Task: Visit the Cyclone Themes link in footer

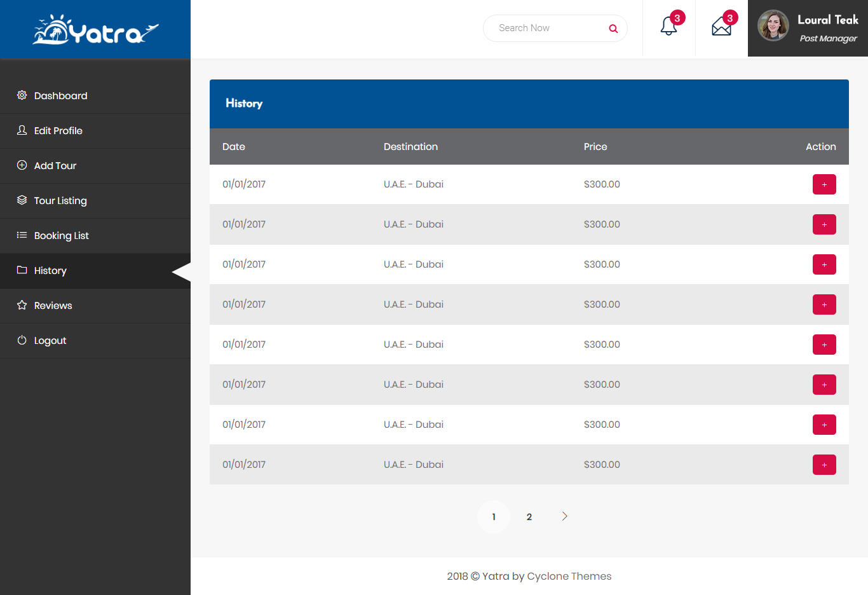Action: click(569, 576)
